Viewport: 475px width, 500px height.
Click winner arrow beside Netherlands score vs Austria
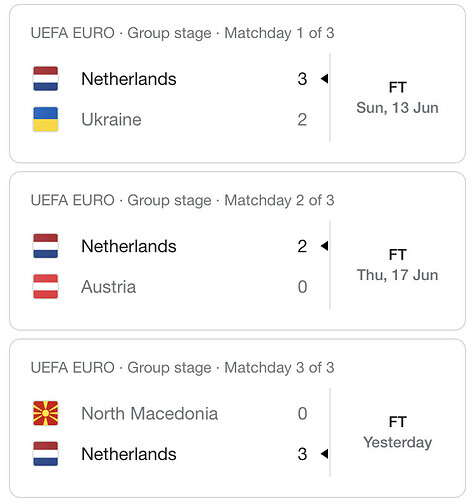[x=324, y=246]
